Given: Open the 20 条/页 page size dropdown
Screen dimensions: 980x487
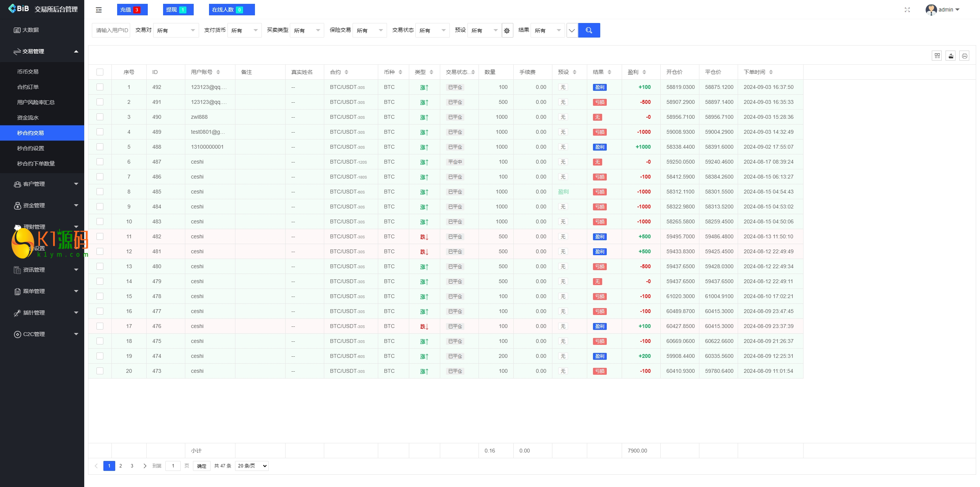Looking at the screenshot, I should 252,466.
